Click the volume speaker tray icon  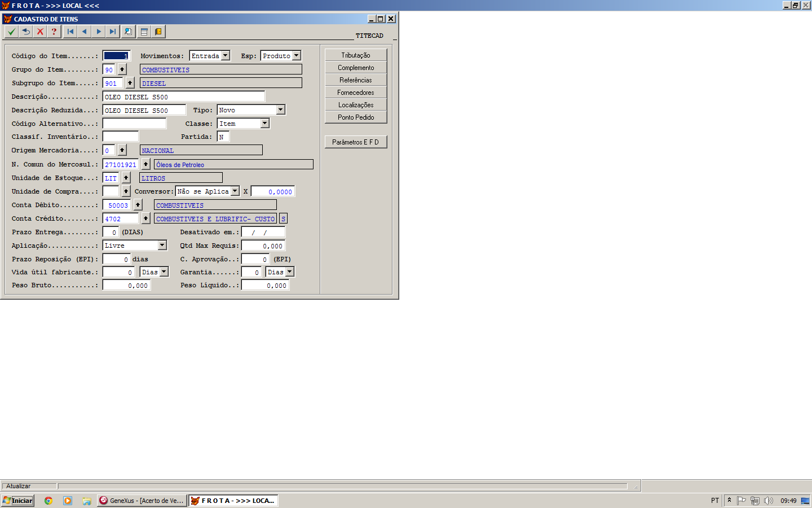(769, 501)
